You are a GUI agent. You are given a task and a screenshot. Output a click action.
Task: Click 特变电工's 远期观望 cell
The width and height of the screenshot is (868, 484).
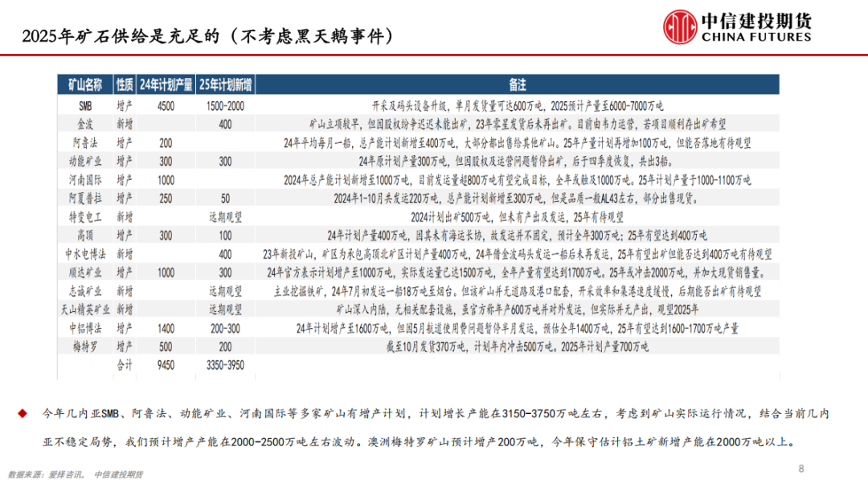tap(225, 217)
